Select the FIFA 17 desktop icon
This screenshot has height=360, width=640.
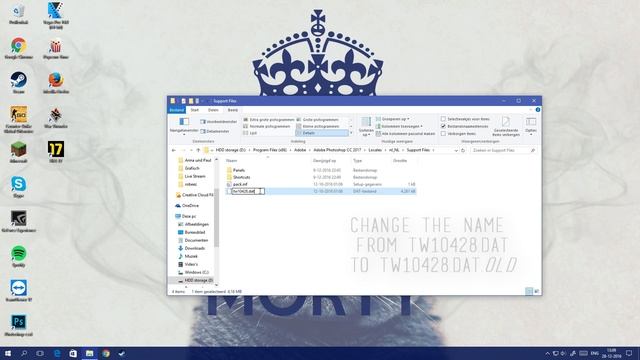(x=56, y=152)
